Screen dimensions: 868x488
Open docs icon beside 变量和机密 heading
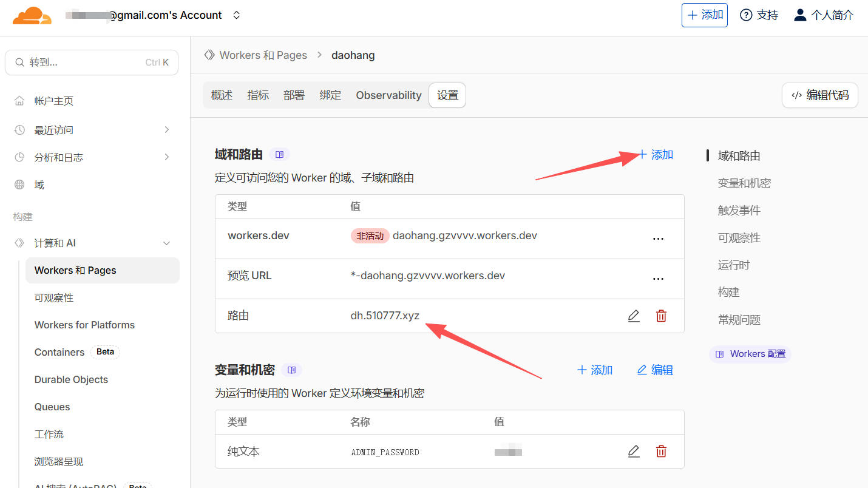[x=291, y=370]
